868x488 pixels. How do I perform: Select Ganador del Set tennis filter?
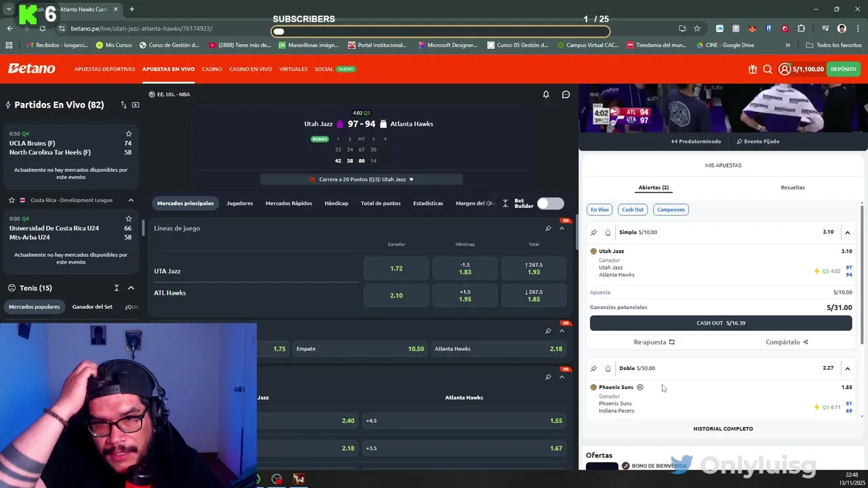tap(92, 307)
